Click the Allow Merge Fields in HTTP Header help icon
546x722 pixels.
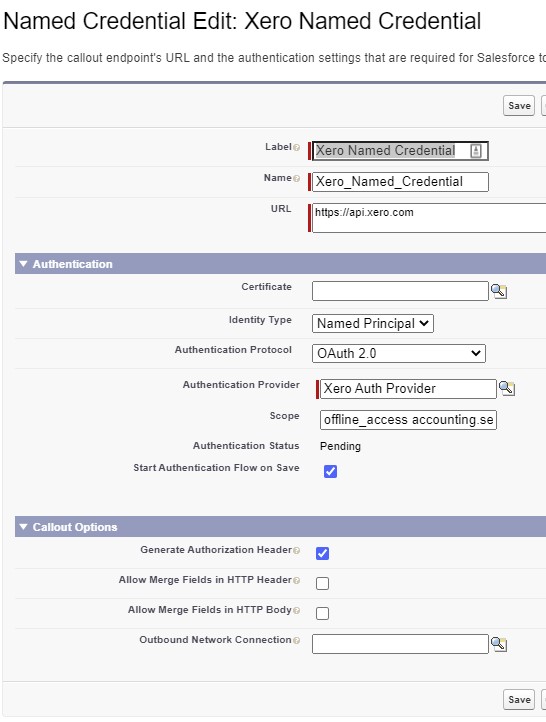point(296,580)
